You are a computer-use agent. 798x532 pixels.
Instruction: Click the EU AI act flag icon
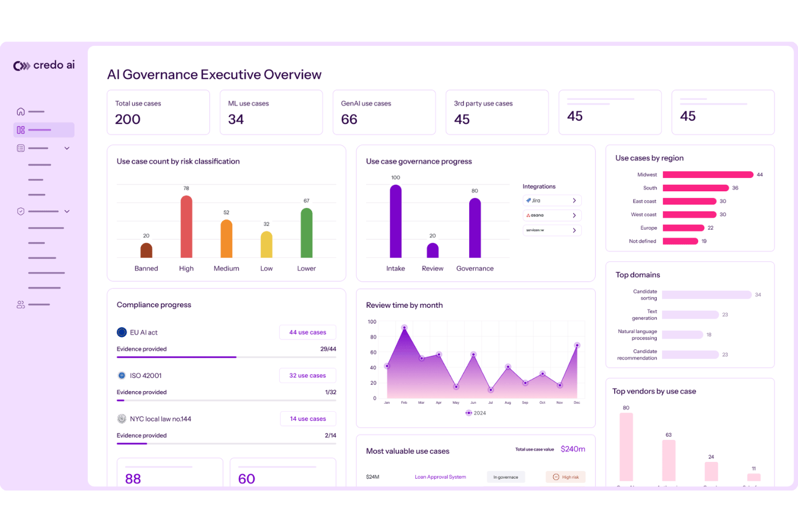[x=122, y=333]
